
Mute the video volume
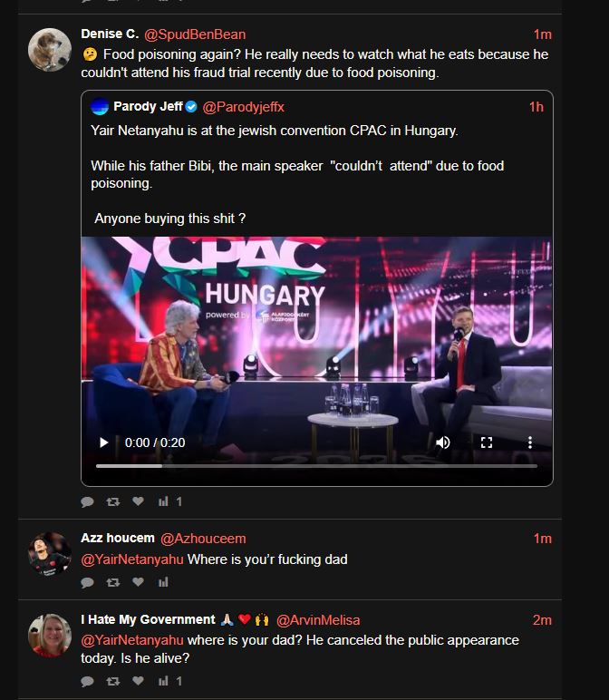pyautogui.click(x=443, y=442)
